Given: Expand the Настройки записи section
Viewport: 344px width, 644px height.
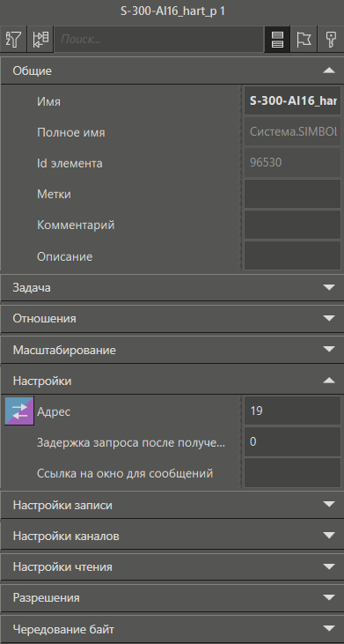Looking at the screenshot, I should (172, 505).
